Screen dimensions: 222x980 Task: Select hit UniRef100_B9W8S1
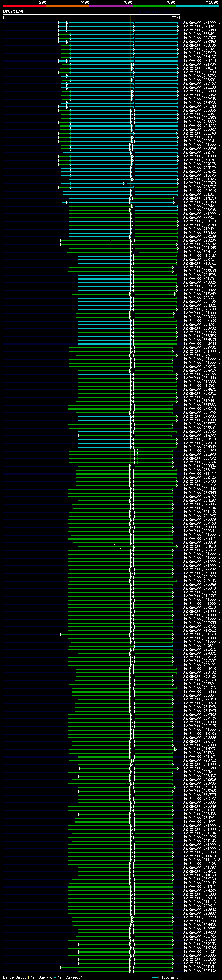click(x=199, y=653)
